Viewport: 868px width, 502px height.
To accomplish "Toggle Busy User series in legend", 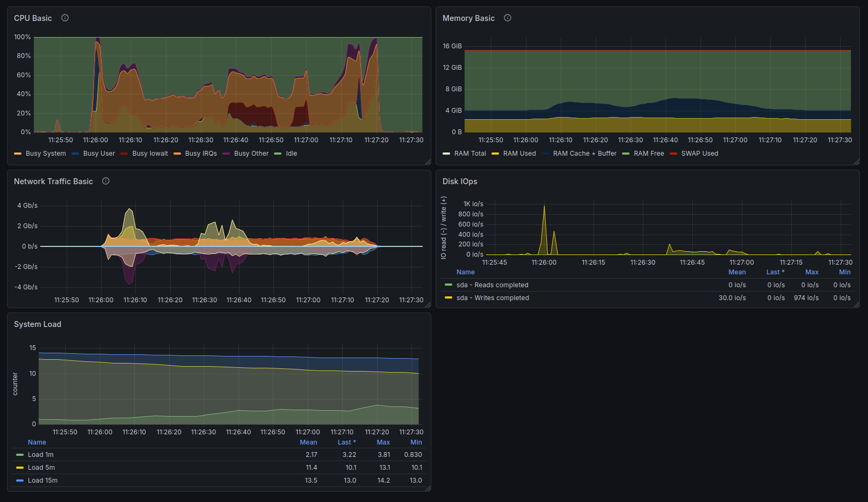I will (x=99, y=154).
